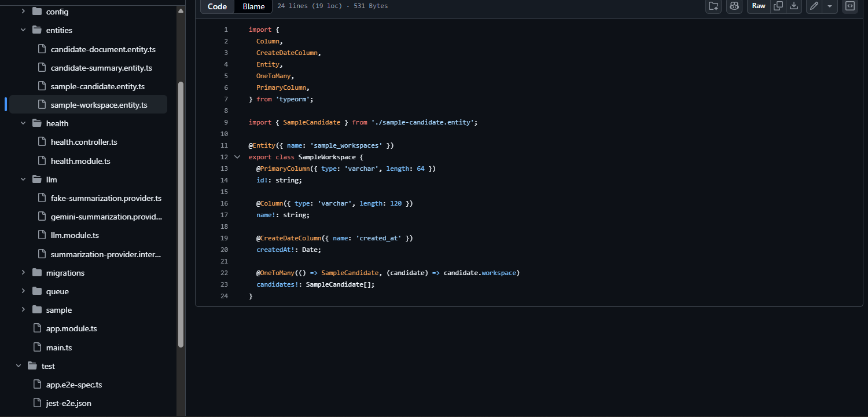Click the config folder icon
The width and height of the screenshot is (868, 417).
pyautogui.click(x=37, y=12)
